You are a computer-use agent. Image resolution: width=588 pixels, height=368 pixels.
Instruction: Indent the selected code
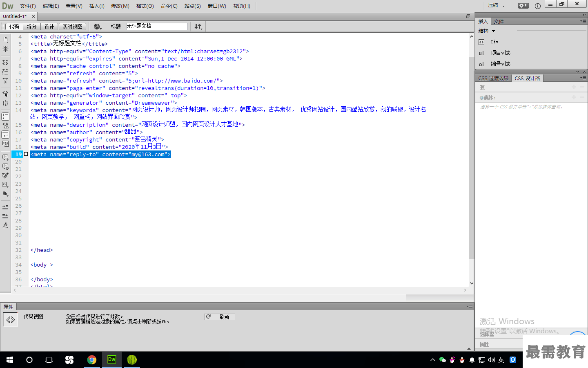5,207
